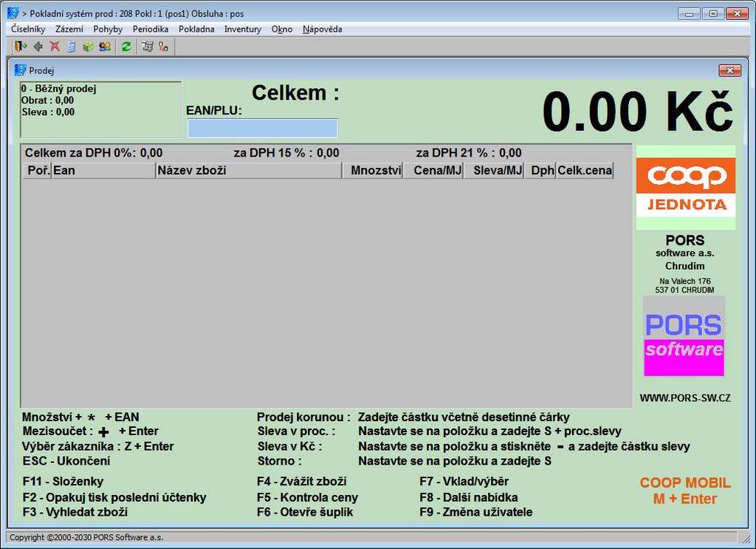The width and height of the screenshot is (756, 549).
Task: Click the 'Sleva : 0,00' text
Action: pos(48,112)
